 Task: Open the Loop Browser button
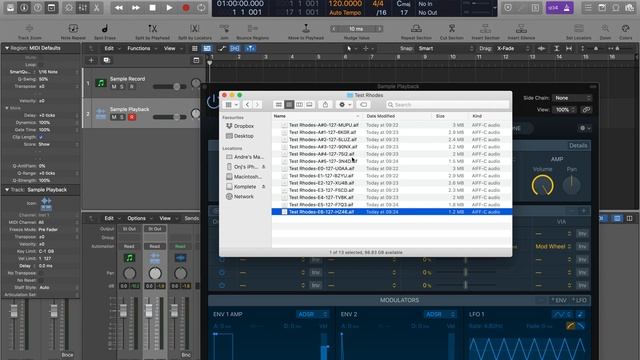coord(616,8)
